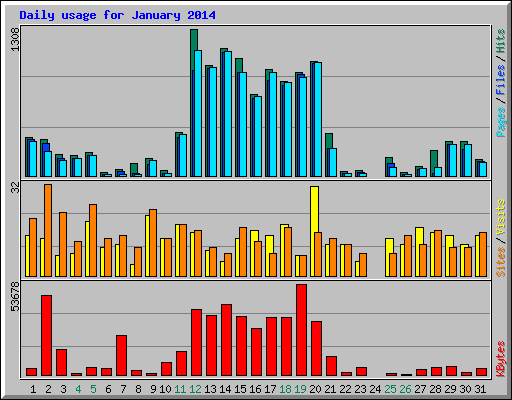Click the green day 11 axis label
Image resolution: width=512 pixels, height=400 pixels.
coord(180,389)
